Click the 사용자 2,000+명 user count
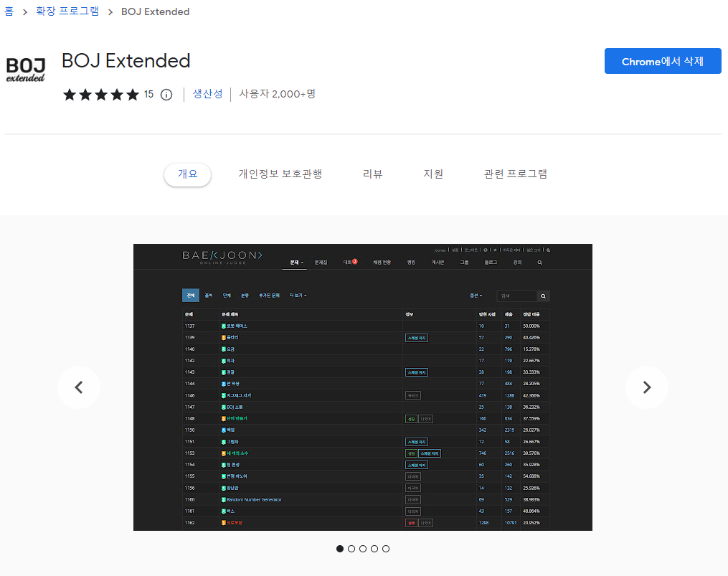728x576 pixels. coord(277,94)
